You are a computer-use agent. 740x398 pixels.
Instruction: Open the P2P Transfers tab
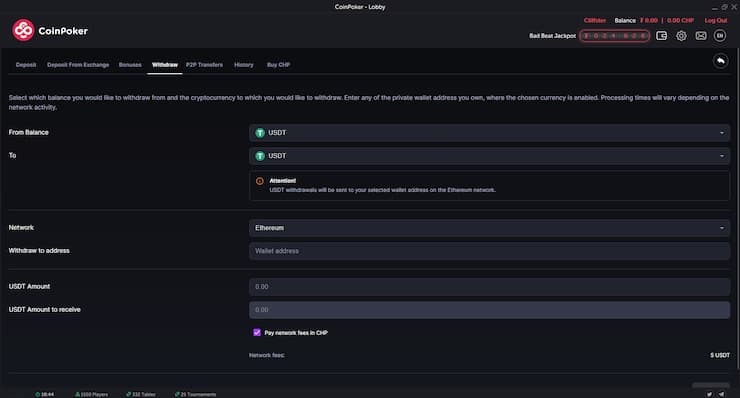(x=204, y=65)
